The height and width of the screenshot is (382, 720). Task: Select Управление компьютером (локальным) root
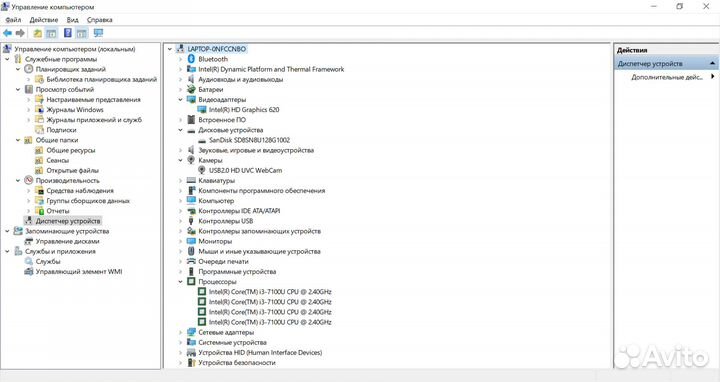click(75, 49)
